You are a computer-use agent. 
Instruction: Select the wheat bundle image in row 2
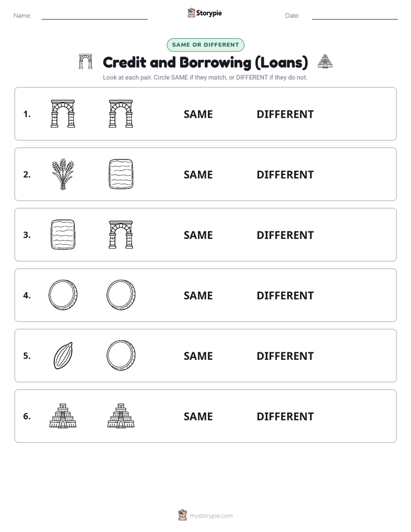(63, 174)
